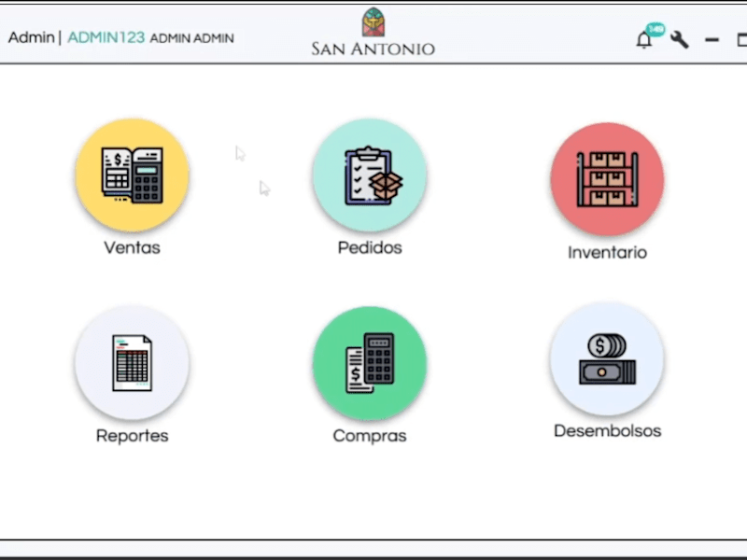
Task: Open the Ventas module icon
Action: [132, 175]
